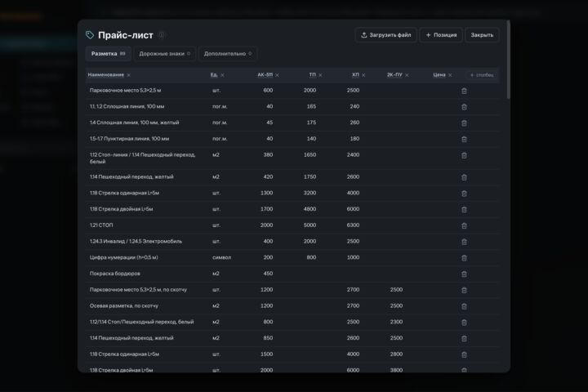Viewport: 588px width, 392px height.
Task: Select the ХП value 6300 cell
Action: click(x=353, y=225)
